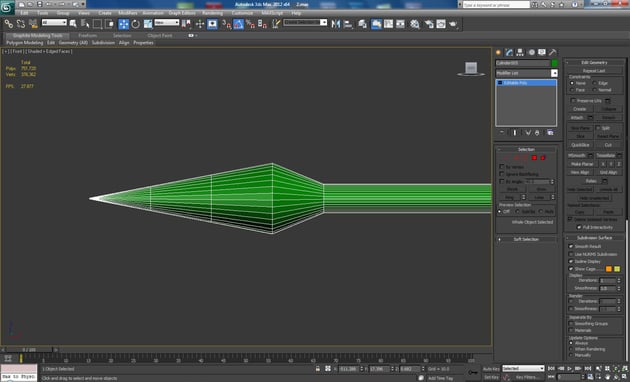Activate the Select and Move tool
Image resolution: width=630 pixels, height=382 pixels.
pyautogui.click(x=124, y=24)
